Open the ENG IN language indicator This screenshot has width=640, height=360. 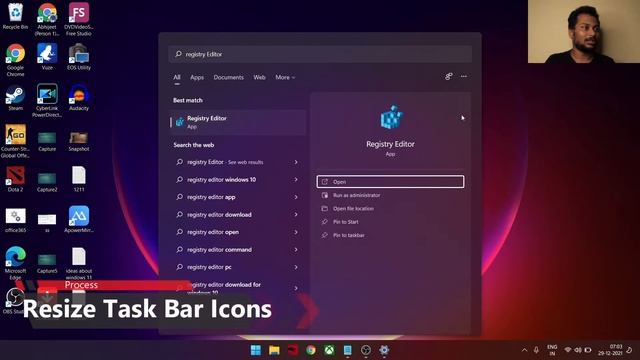(552, 350)
